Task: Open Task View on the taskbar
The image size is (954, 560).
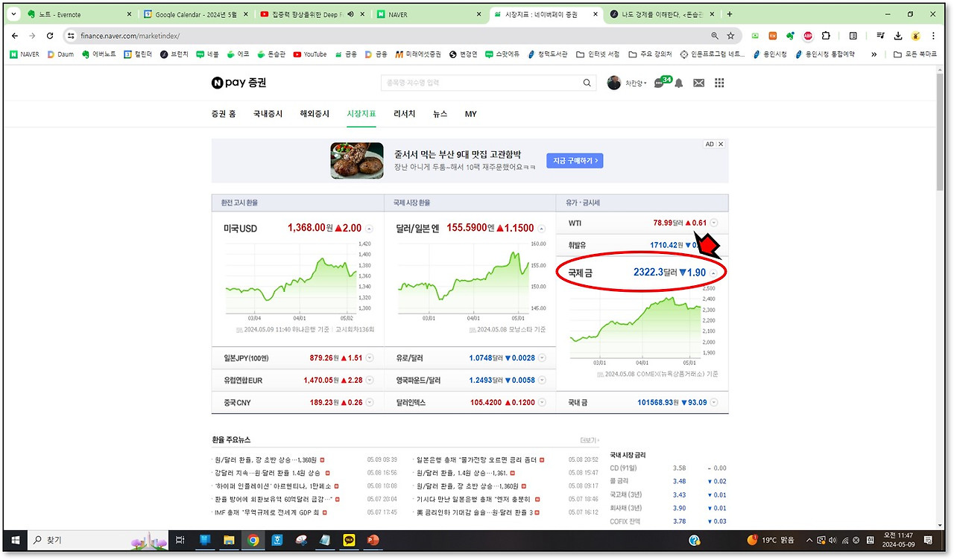Action: 180,540
